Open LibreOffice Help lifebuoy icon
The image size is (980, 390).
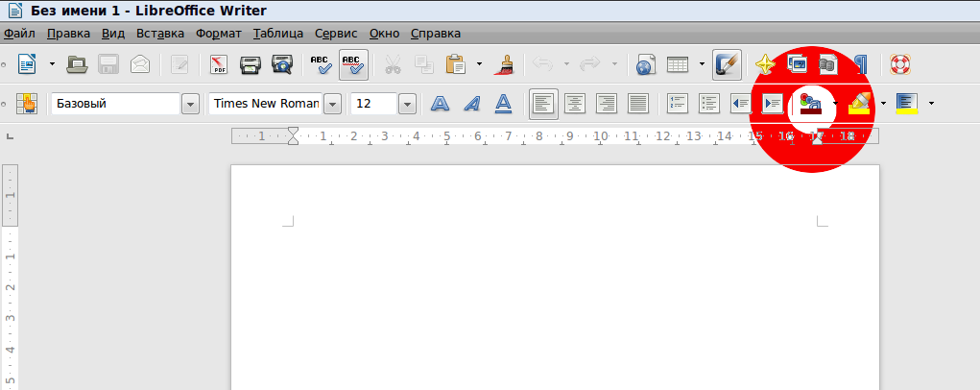click(x=900, y=65)
